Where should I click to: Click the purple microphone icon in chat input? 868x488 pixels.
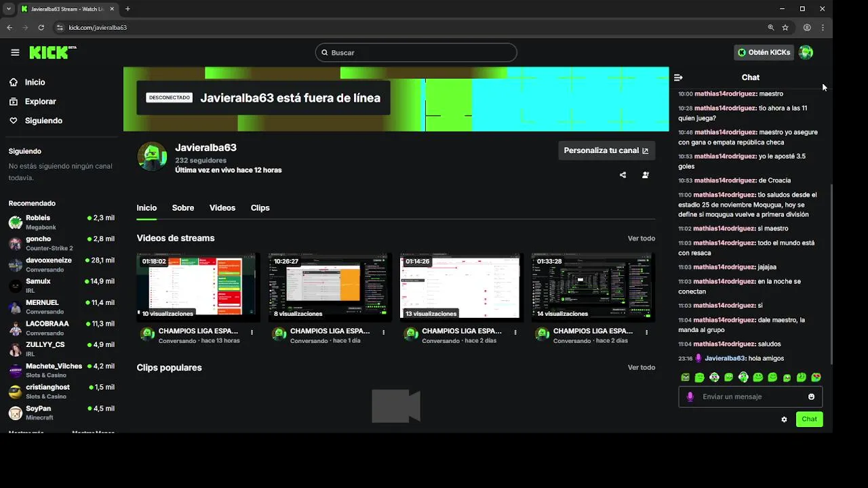pyautogui.click(x=690, y=396)
